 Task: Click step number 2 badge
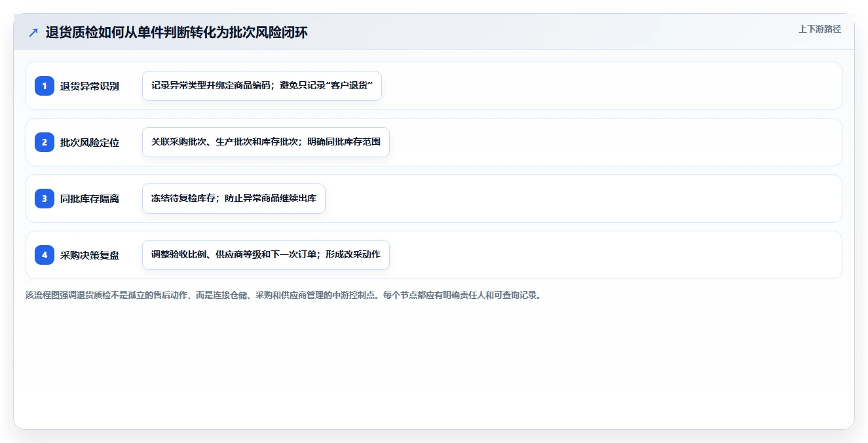(x=45, y=142)
